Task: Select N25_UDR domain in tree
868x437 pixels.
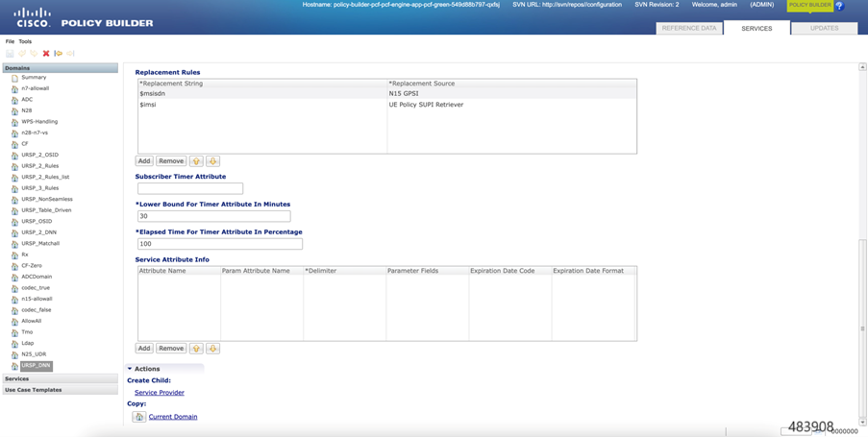Action: (x=34, y=354)
